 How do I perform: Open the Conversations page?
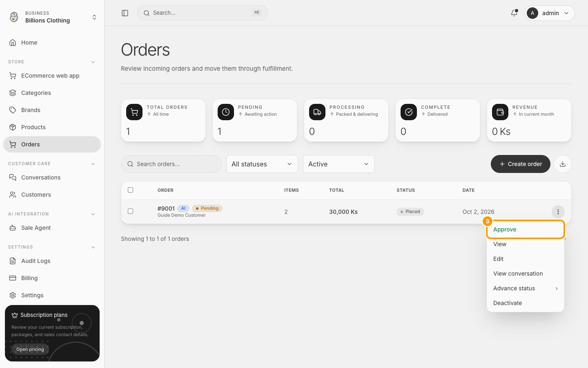[x=52, y=177]
